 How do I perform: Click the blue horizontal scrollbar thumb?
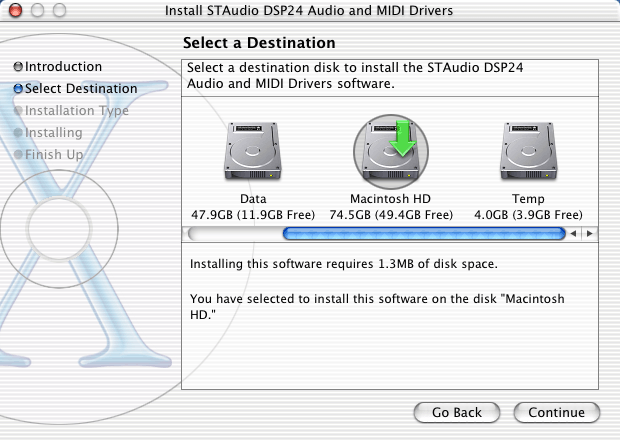point(424,234)
